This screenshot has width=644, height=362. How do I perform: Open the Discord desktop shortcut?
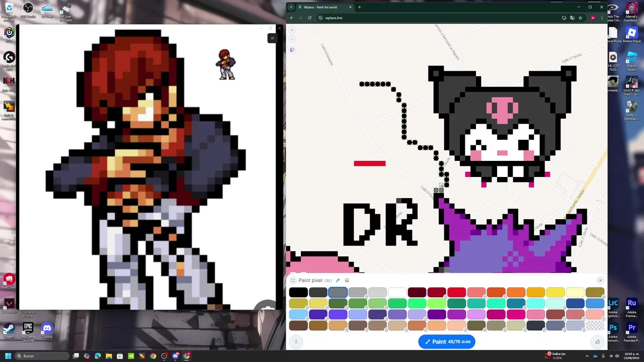pyautogui.click(x=47, y=330)
